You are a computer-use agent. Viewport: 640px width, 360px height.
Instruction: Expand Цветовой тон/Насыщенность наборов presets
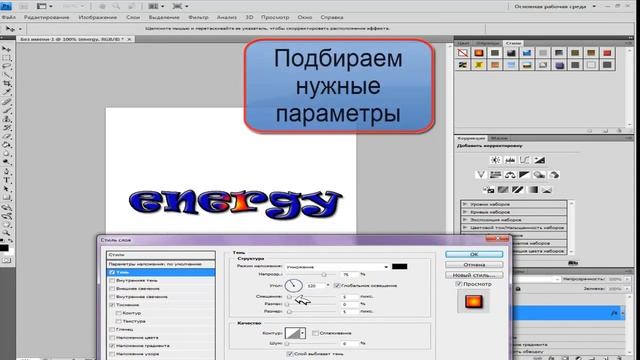(464, 227)
